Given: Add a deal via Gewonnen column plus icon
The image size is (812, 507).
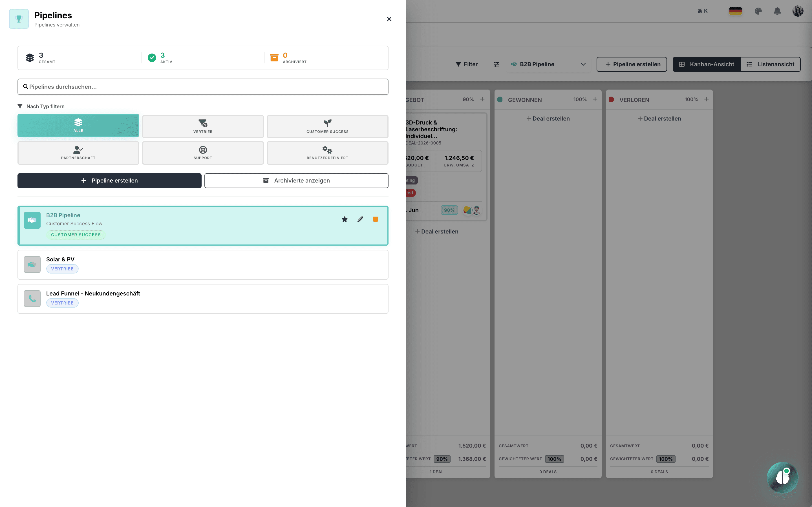Looking at the screenshot, I should tap(595, 99).
